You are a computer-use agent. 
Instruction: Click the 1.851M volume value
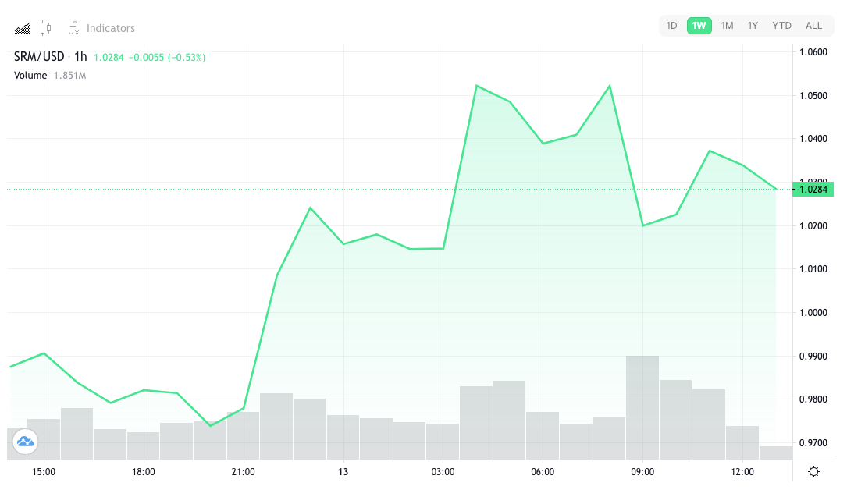pos(69,76)
